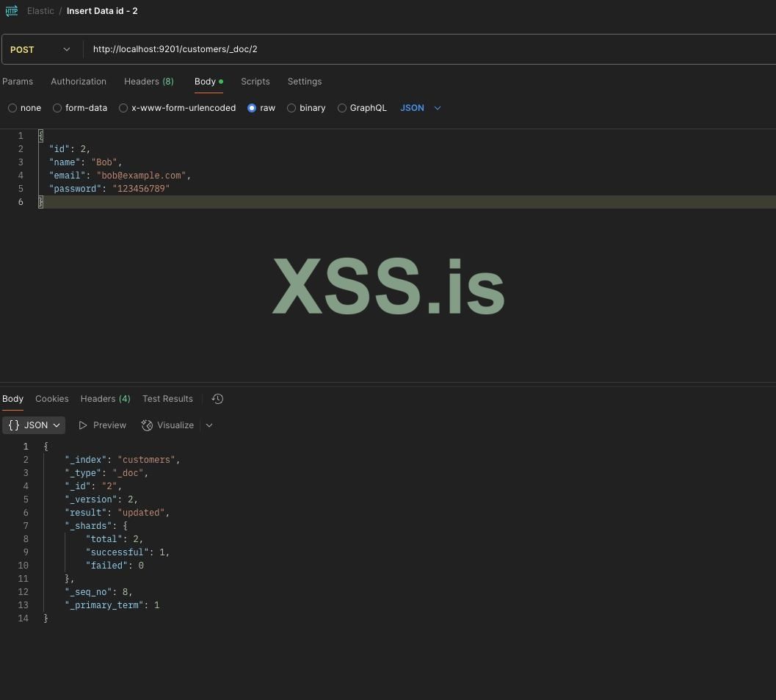Select the raw body radio option
Screen dimensions: 776x700
click(x=252, y=108)
